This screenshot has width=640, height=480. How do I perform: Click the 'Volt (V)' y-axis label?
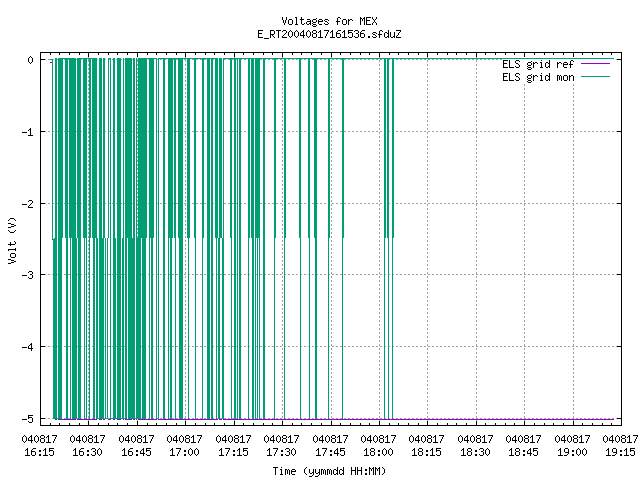click(12, 240)
